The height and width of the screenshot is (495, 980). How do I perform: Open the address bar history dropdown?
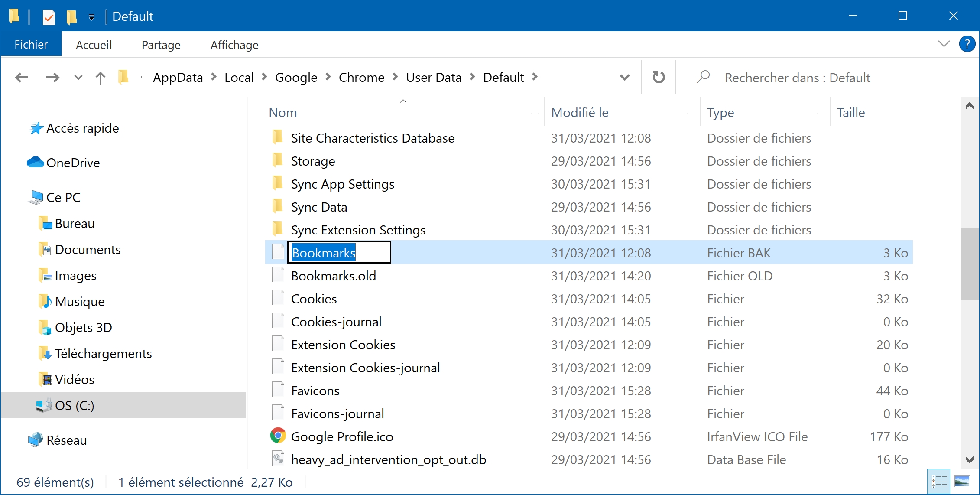coord(624,78)
